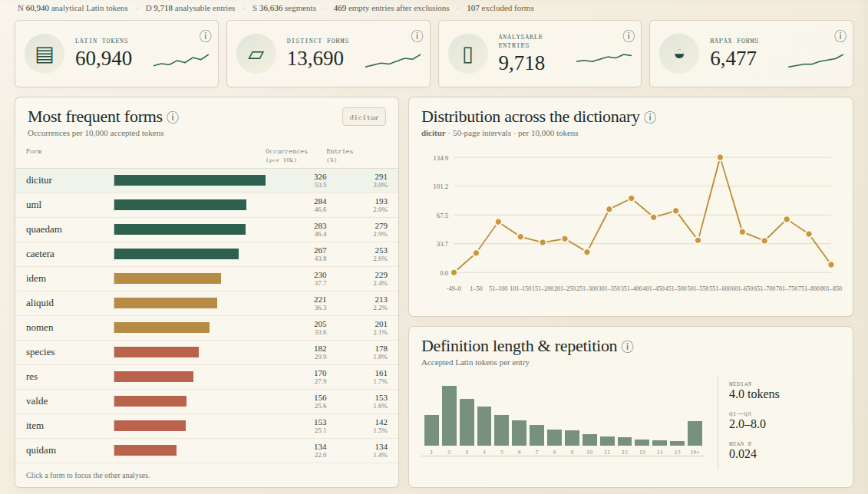Click the idem amber frequency bar
This screenshot has height=494, width=868.
(168, 278)
